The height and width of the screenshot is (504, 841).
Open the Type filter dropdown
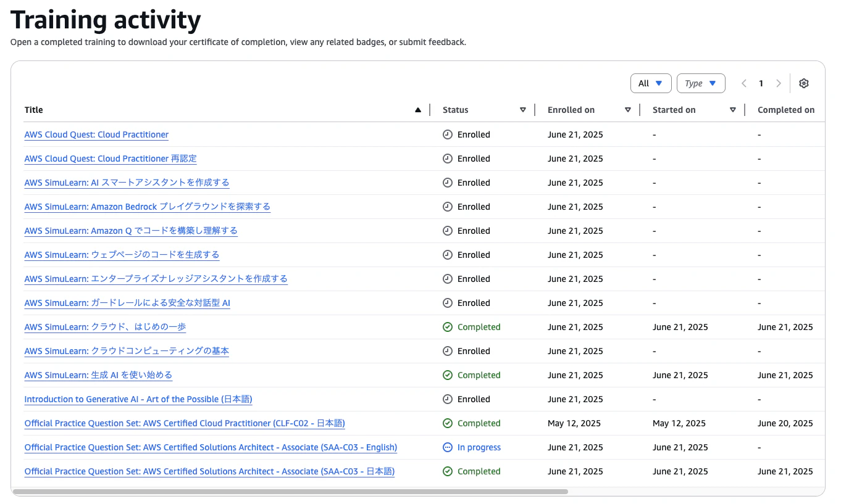click(701, 83)
